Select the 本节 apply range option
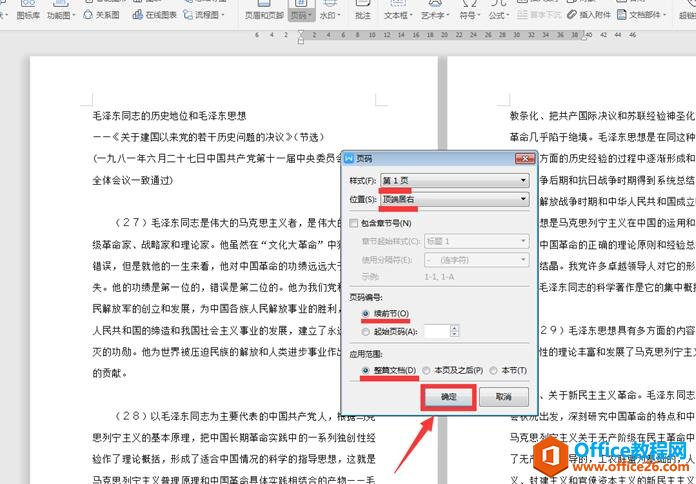The image size is (696, 484). tap(495, 371)
